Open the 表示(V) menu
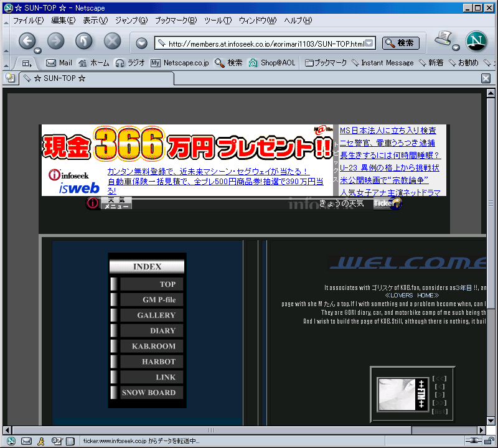Image resolution: width=498 pixels, height=448 pixels. [95, 21]
